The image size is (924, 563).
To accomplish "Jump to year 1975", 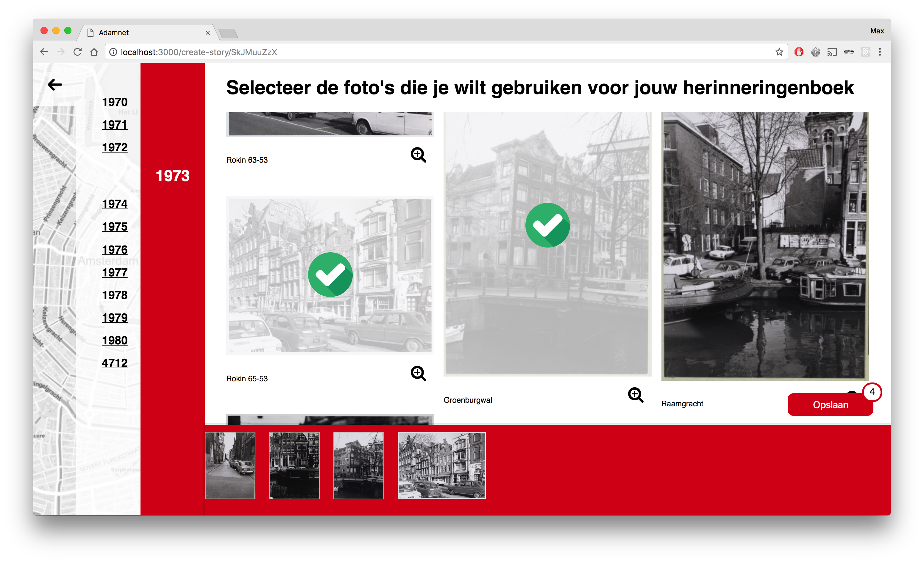I will pyautogui.click(x=115, y=227).
